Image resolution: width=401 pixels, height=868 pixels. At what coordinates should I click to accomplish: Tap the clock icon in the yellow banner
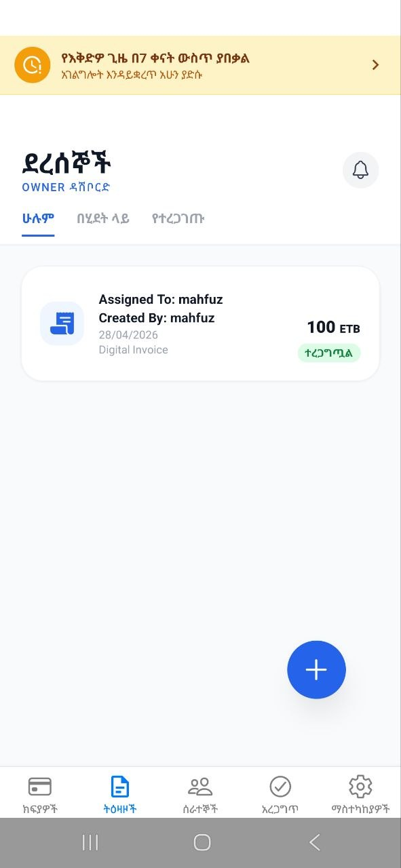coord(31,64)
